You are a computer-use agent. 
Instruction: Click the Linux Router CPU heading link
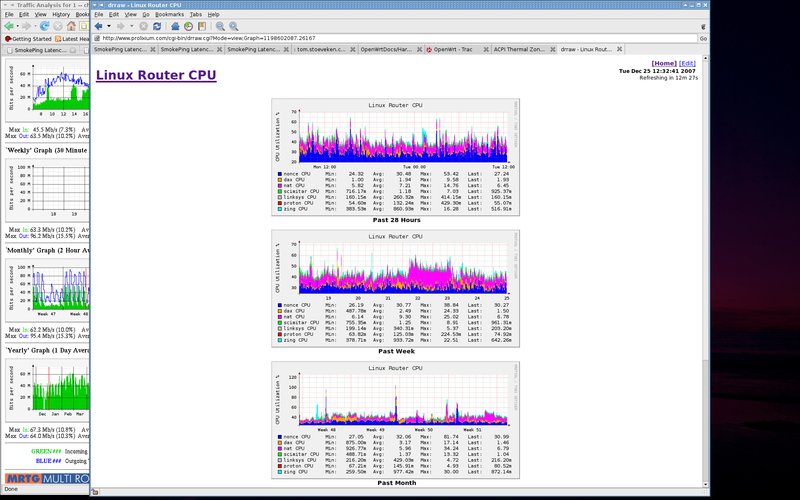[x=156, y=75]
